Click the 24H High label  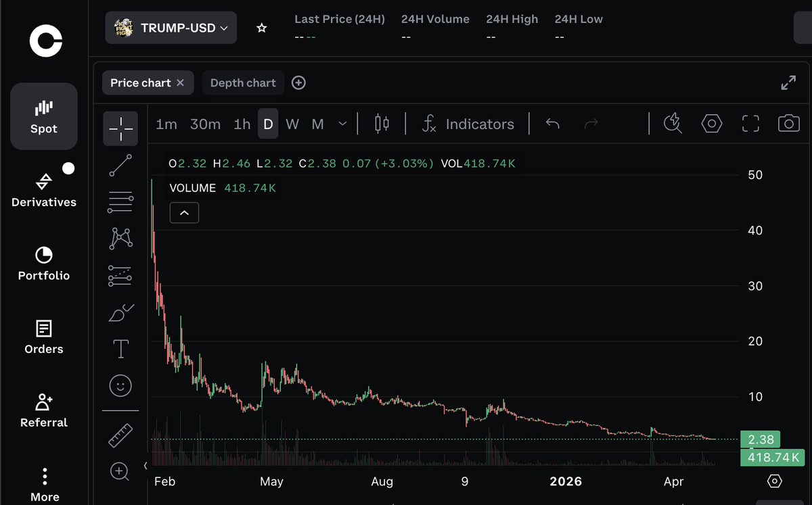tap(512, 19)
